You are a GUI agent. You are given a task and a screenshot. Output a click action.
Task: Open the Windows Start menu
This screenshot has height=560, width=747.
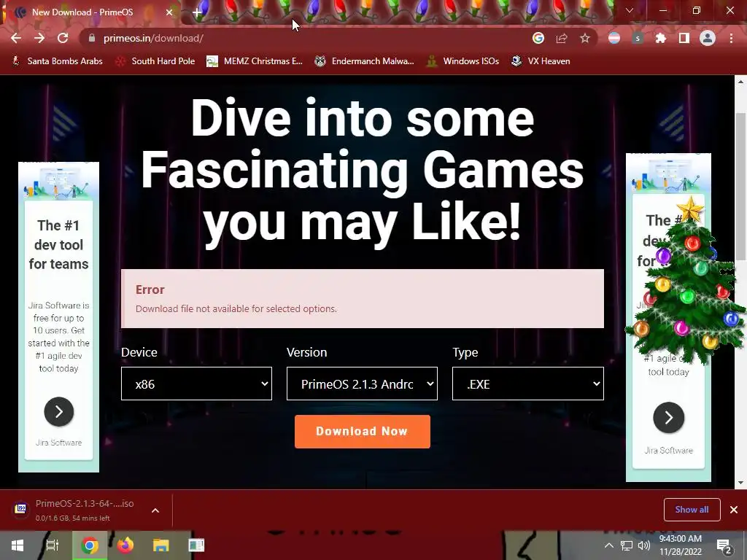click(18, 545)
